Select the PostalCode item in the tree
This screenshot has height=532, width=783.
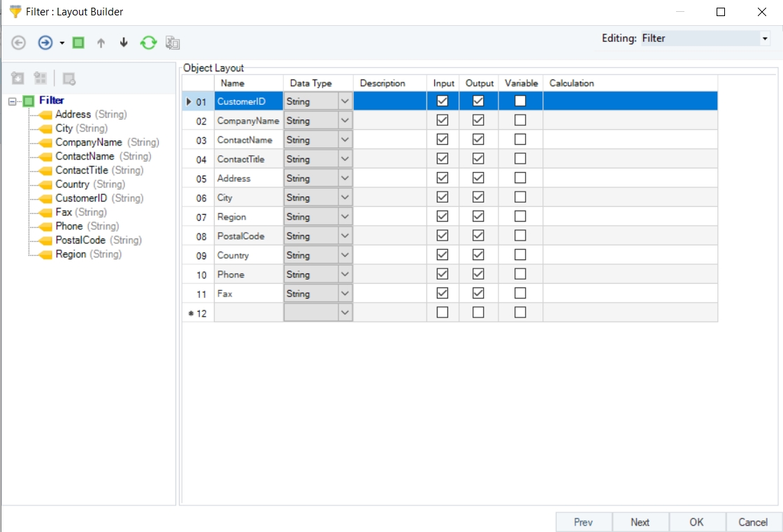tap(80, 240)
